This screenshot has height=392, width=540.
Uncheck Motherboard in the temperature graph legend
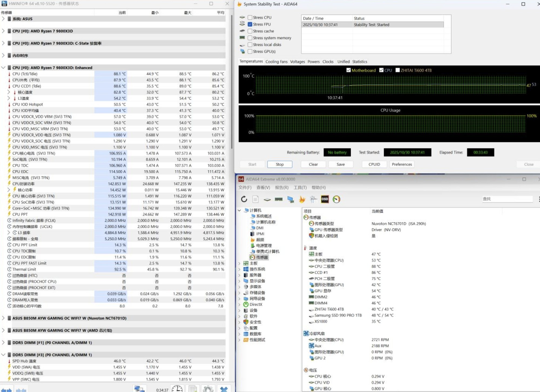tap(349, 70)
